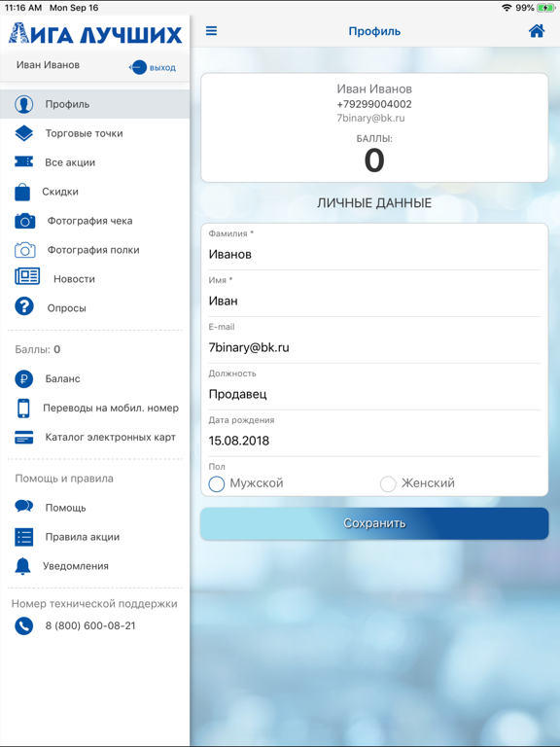Open Уведомления menu item
This screenshot has height=747, width=560.
(94, 566)
